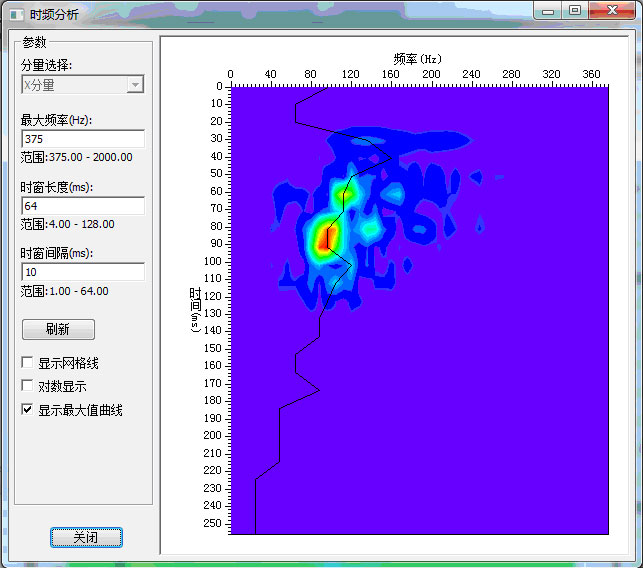Click the 范围:1.00 - 64.00 range text

(x=64, y=291)
